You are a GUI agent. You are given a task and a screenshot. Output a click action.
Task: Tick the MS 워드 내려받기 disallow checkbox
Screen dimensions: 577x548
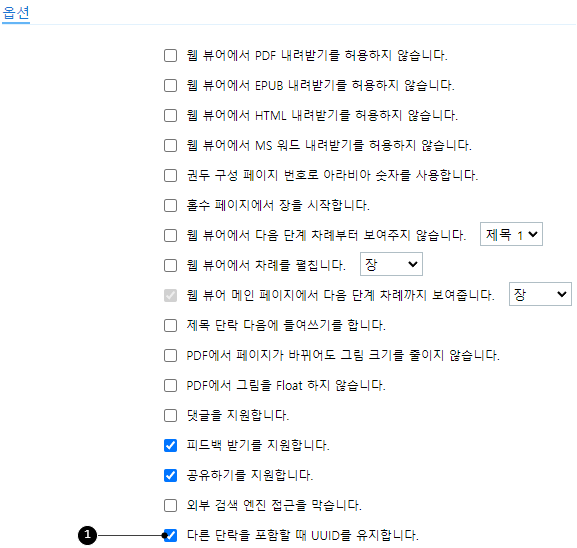(170, 145)
